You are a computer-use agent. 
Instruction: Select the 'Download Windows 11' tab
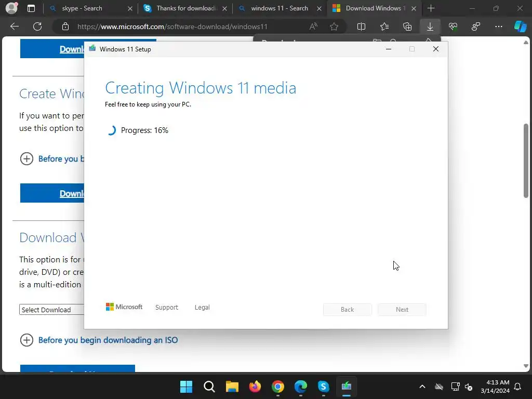(x=373, y=8)
